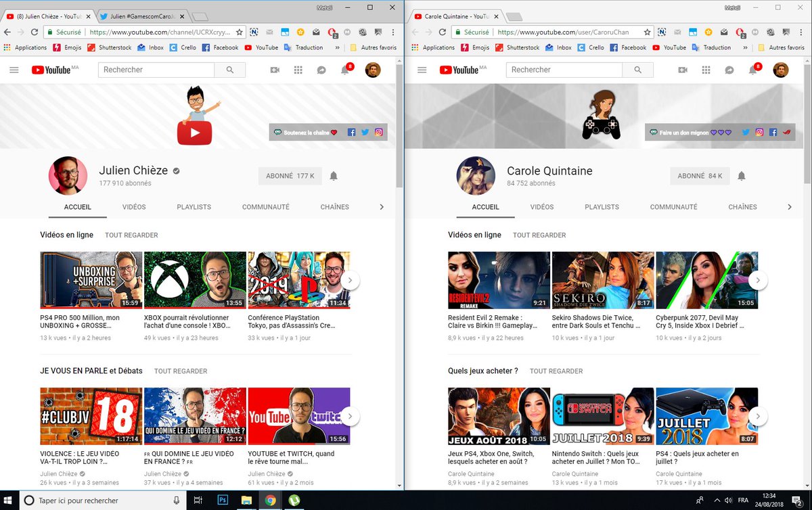The image size is (812, 510).
Task: Open messages icon in right window
Action: click(x=729, y=70)
